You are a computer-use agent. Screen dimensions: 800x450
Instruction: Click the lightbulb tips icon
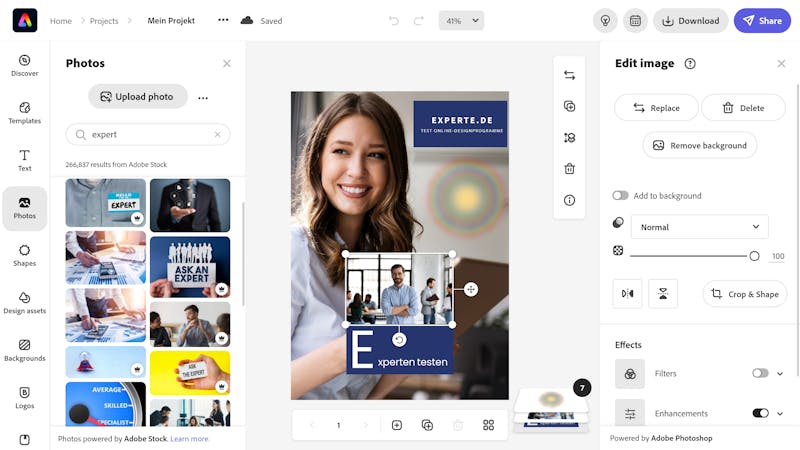pos(605,21)
